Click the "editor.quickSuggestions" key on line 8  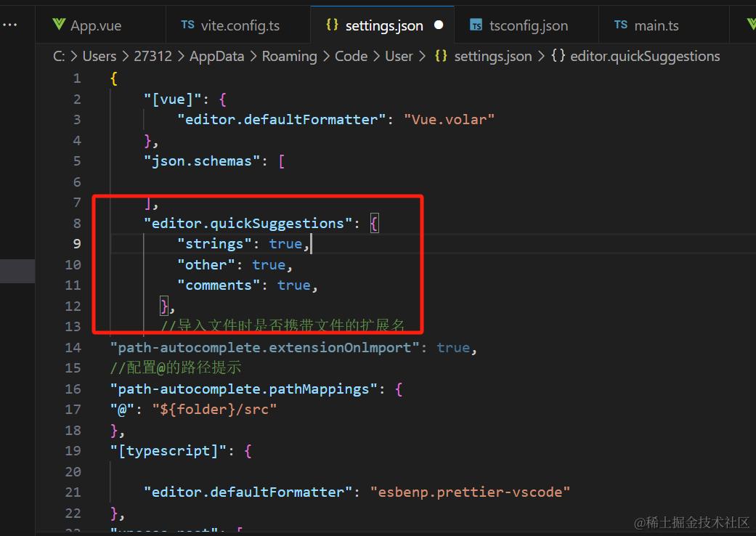tap(248, 223)
